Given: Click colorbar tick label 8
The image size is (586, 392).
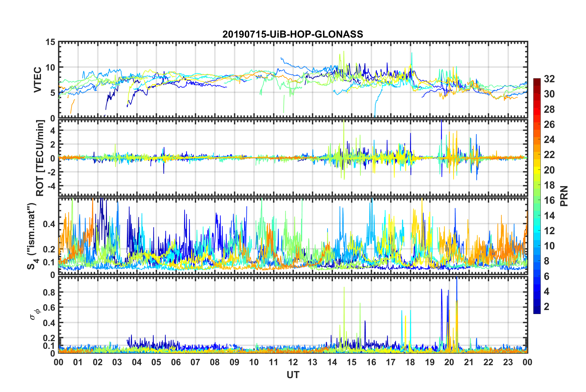Looking at the screenshot, I should pyautogui.click(x=547, y=261).
